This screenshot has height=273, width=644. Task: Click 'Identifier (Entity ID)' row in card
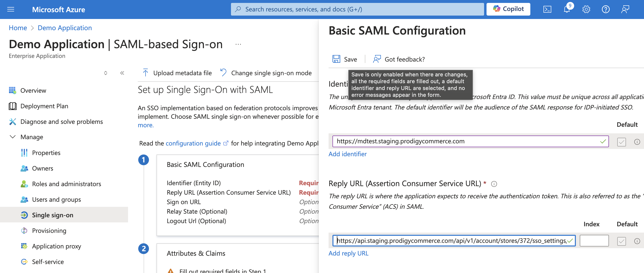194,183
